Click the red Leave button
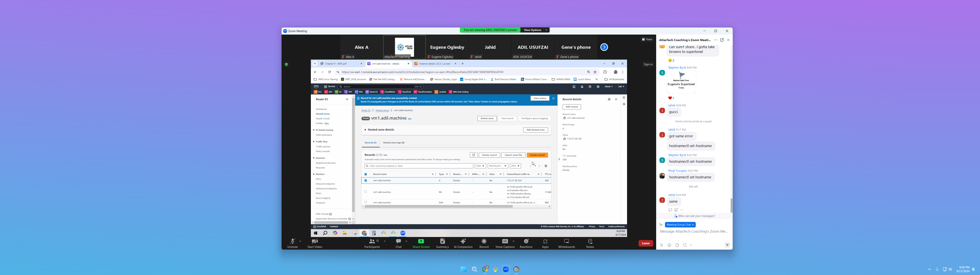The image size is (980, 275). [646, 243]
